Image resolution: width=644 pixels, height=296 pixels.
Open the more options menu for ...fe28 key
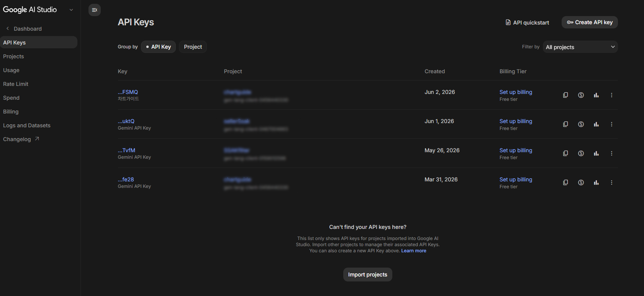pos(611,183)
